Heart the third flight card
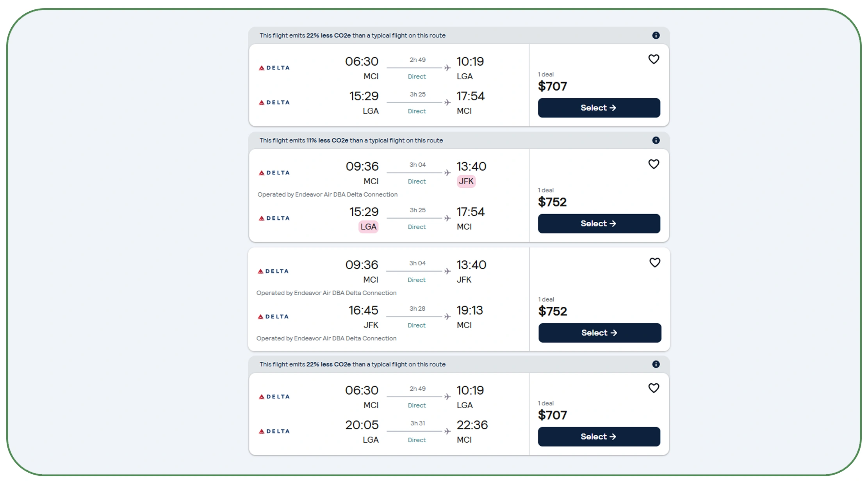Screen dimensions: 868x484 point(654,262)
